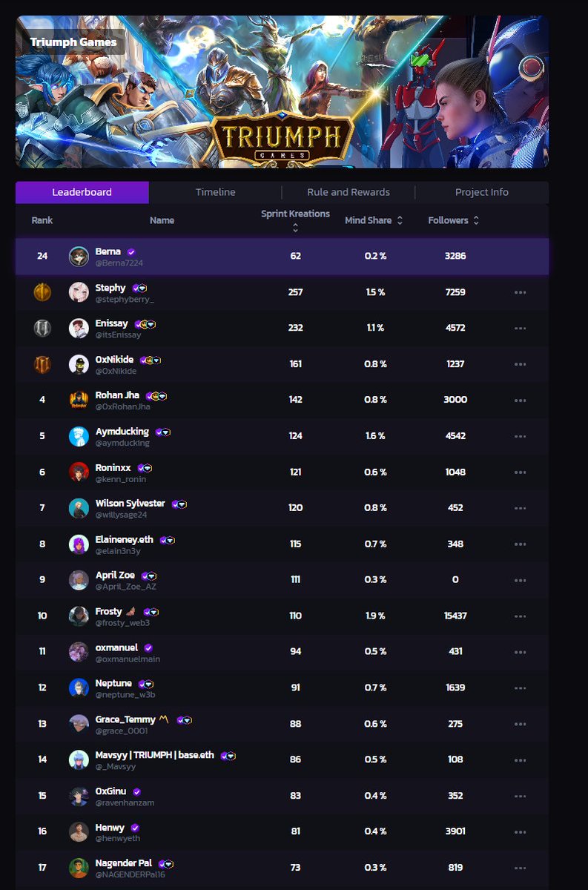
Task: Click Frosty's profile avatar
Action: [79, 616]
